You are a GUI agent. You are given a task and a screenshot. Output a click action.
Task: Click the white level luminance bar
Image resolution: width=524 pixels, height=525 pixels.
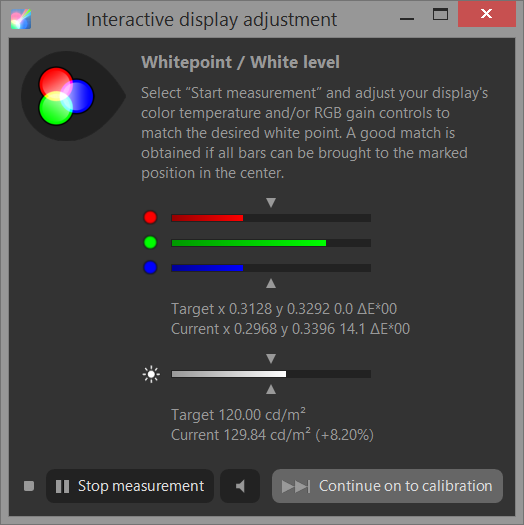click(x=271, y=374)
